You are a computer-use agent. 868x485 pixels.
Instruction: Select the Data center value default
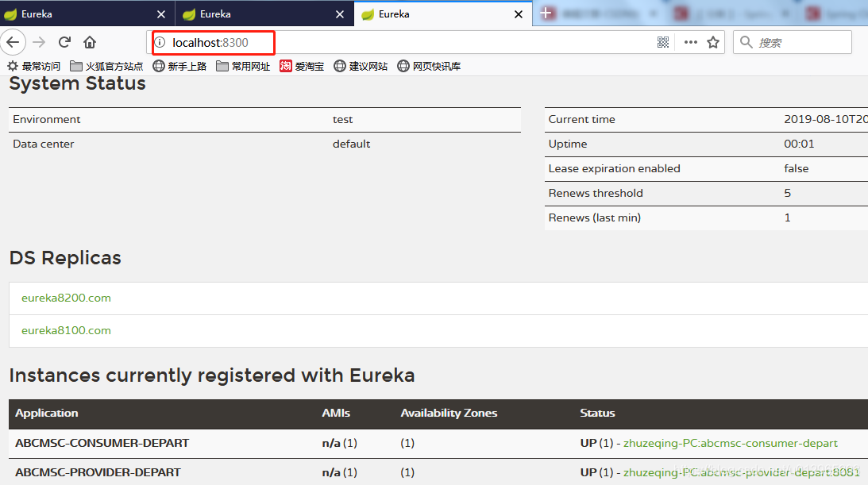point(352,144)
